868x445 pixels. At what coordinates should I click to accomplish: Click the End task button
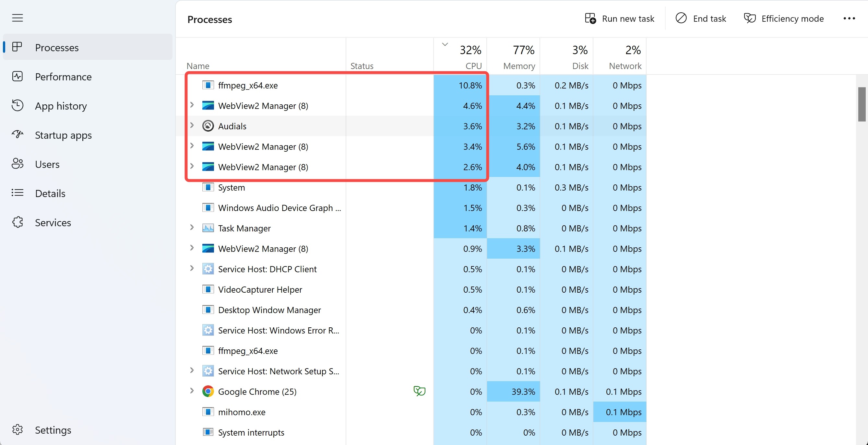pos(701,18)
